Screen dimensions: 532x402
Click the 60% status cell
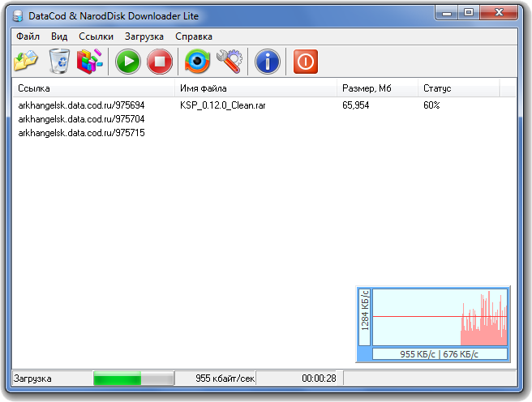click(x=431, y=105)
